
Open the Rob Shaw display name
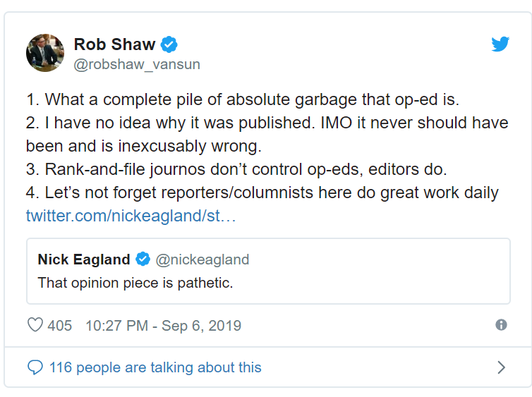[115, 44]
